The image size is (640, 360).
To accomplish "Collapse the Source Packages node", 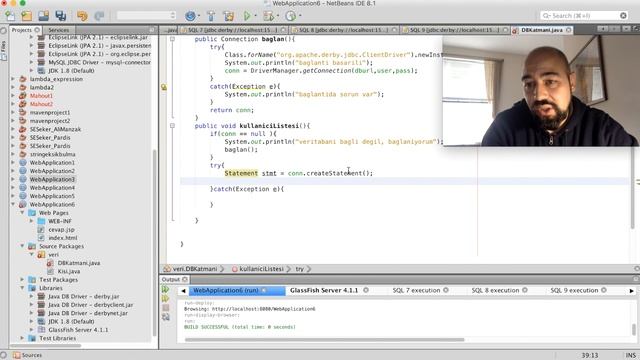I will click(x=22, y=246).
